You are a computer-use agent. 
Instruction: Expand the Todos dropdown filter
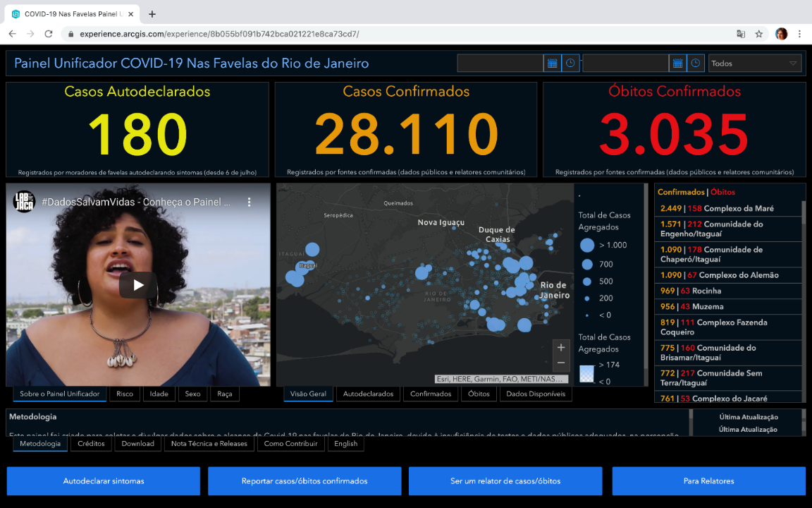754,64
